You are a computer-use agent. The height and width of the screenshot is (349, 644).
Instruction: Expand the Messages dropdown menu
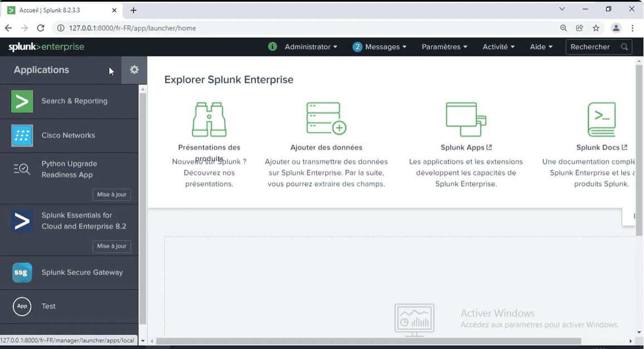pyautogui.click(x=386, y=47)
